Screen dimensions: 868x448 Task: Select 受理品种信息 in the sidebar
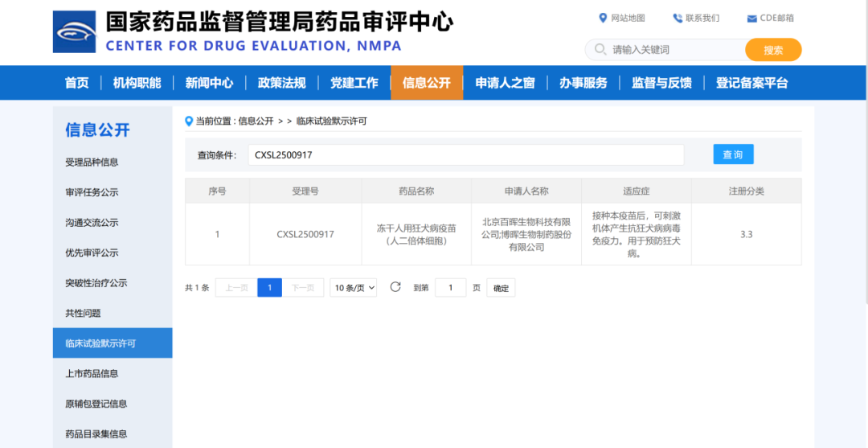click(x=92, y=162)
